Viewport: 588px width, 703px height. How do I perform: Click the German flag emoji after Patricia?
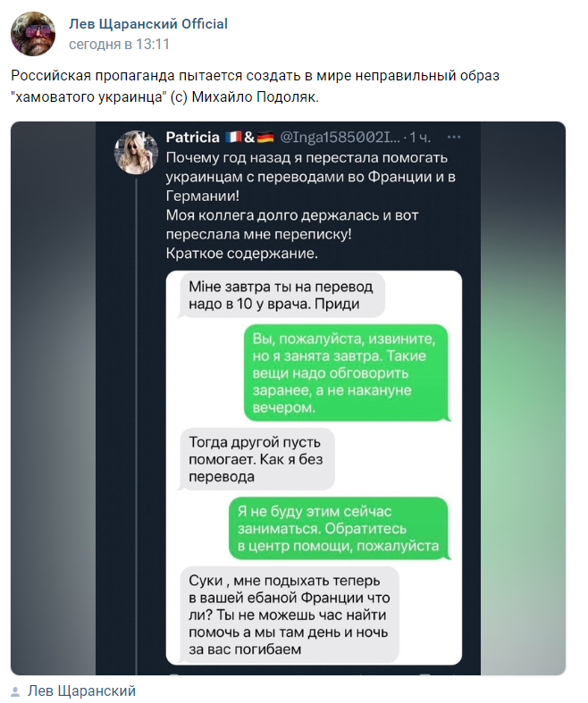tap(265, 138)
